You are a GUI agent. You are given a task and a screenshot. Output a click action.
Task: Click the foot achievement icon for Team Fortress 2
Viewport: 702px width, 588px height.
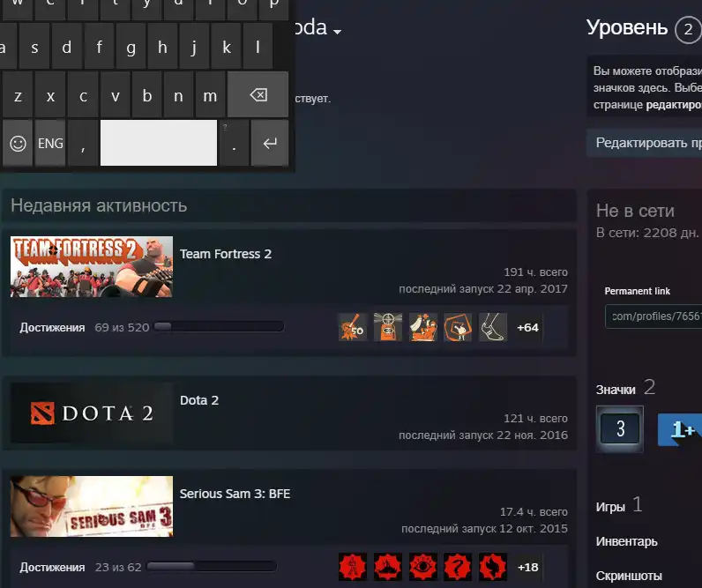pos(493,327)
